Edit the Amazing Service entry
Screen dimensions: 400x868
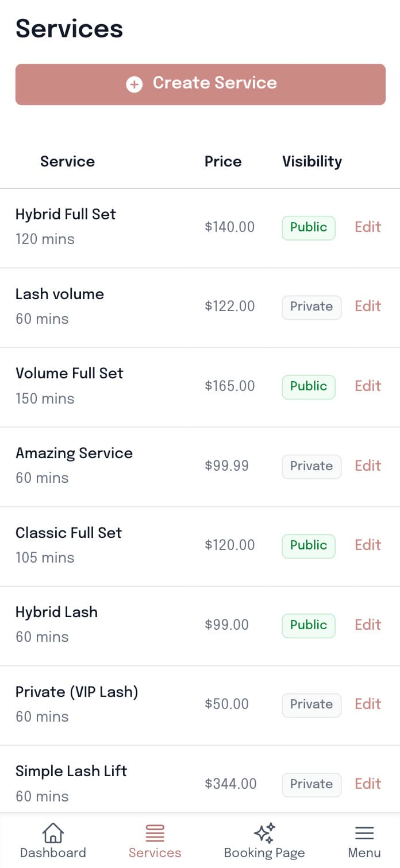click(367, 466)
